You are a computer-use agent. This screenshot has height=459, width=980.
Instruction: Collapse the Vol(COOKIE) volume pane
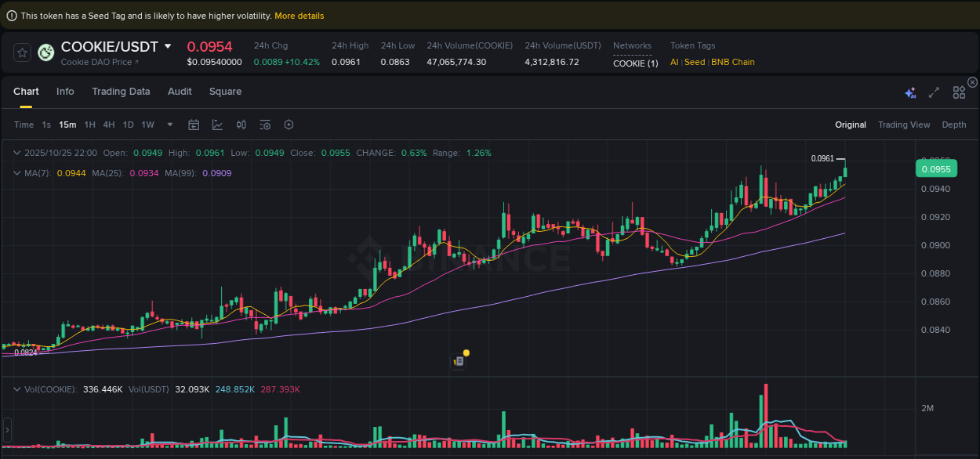tap(17, 389)
